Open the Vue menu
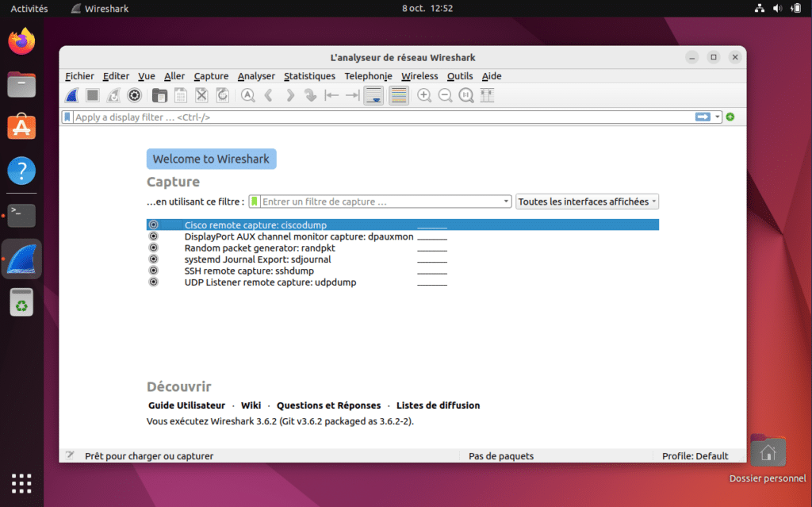Screen dimensions: 812x507 [147, 76]
